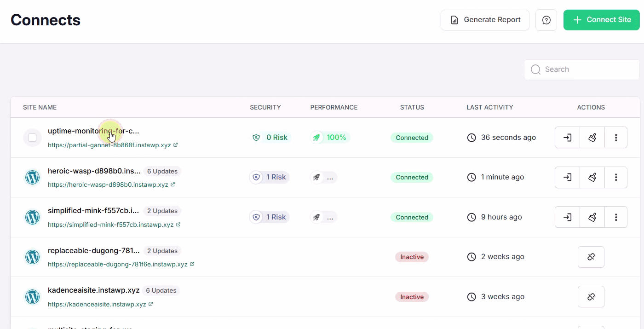Click the '9 hours ago' activity text
This screenshot has height=329, width=644.
tap(501, 217)
